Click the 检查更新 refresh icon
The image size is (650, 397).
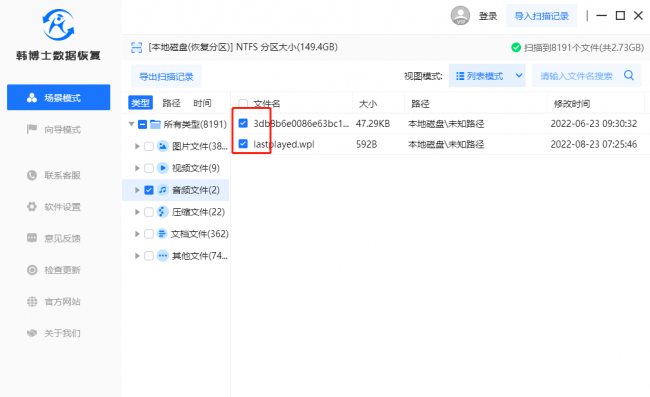[32, 270]
